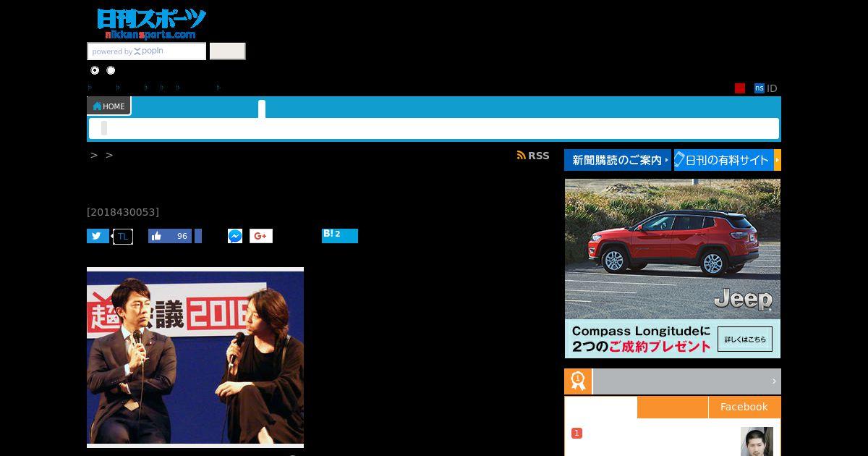
Task: Click the rank 1 badge
Action: (x=576, y=433)
